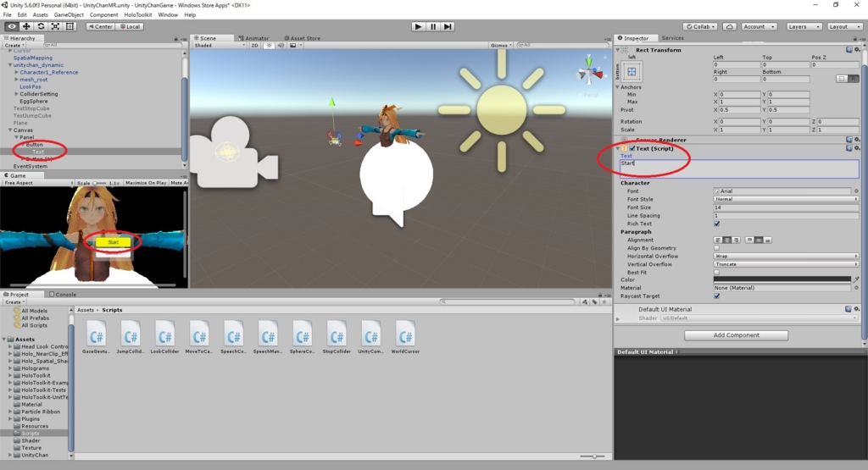Switch to the Animator tab

tap(253, 39)
